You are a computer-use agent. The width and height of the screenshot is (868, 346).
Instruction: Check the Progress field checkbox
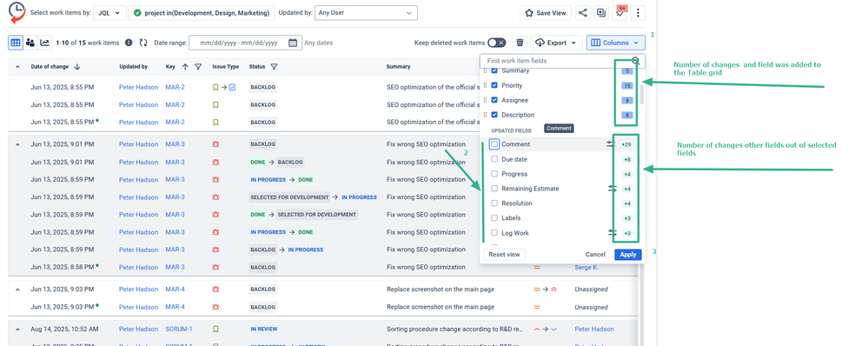point(495,174)
